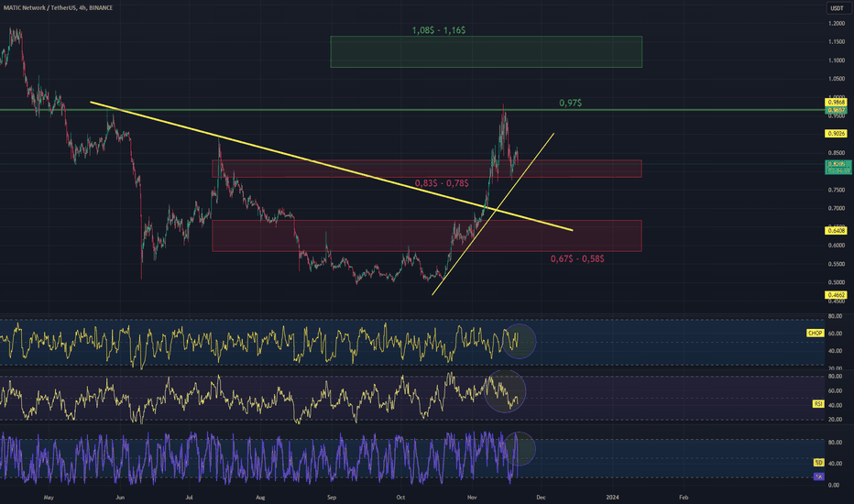Select the green 1,08$-1,16$ target zone rectangle
This screenshot has height=504, width=854.
click(486, 51)
